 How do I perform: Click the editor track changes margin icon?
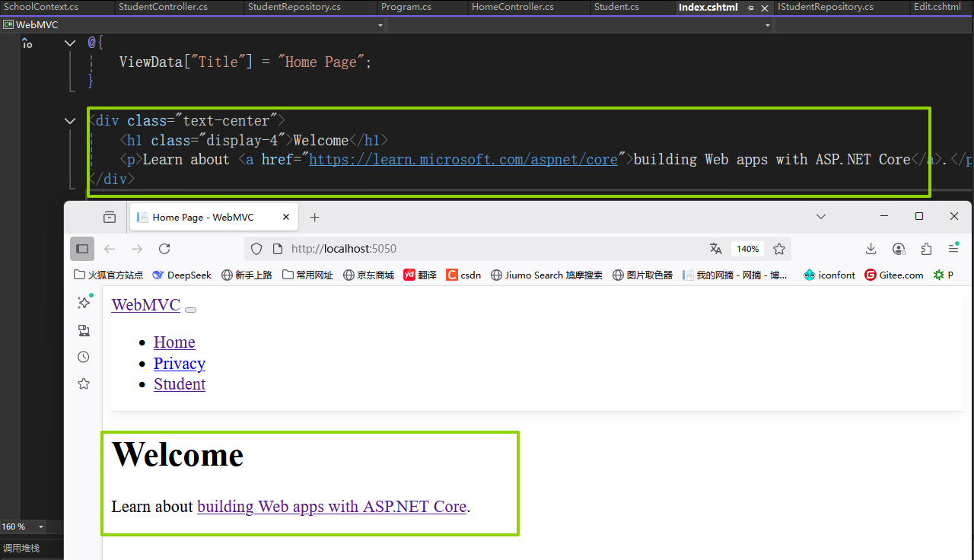pos(27,44)
